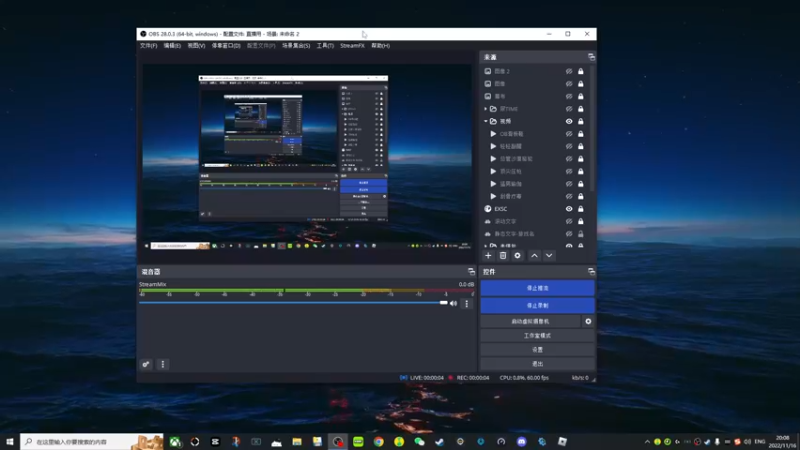Open StreamMix three-dot options menu
Image resolution: width=800 pixels, height=450 pixels.
pyautogui.click(x=466, y=304)
